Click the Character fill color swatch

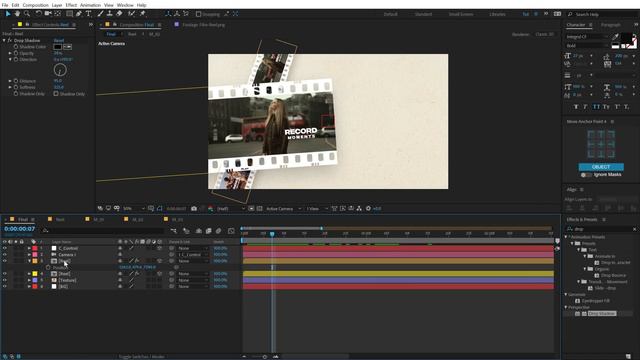click(x=626, y=38)
